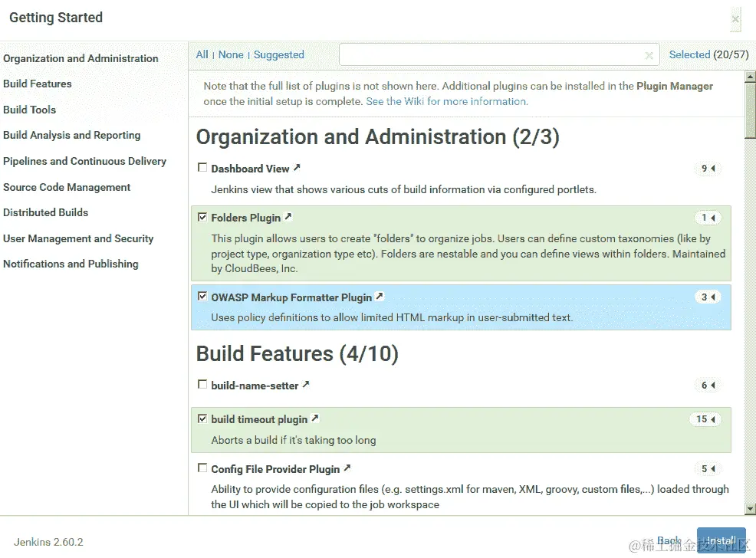The width and height of the screenshot is (756, 558).
Task: Open Dashboard View external link icon
Action: (297, 168)
